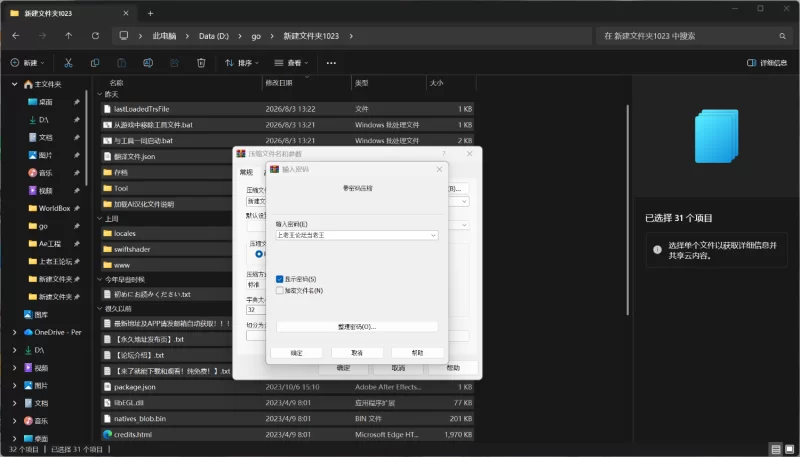Click the navigation pane scrollbar
The height and width of the screenshot is (457, 800).
(x=87, y=138)
